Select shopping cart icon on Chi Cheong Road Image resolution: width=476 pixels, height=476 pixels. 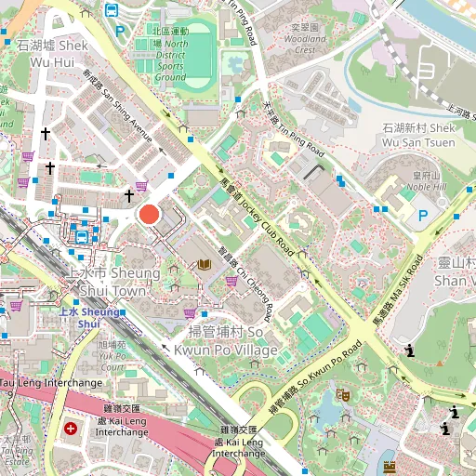tap(231, 282)
